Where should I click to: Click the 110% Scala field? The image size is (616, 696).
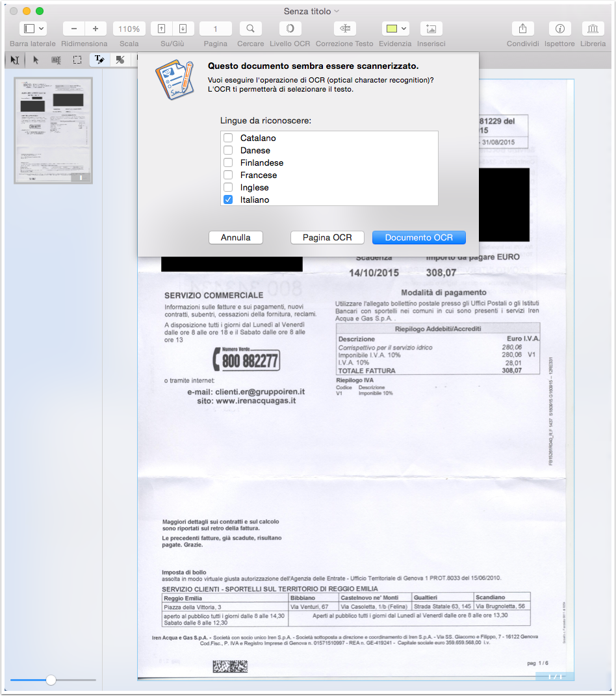coord(129,29)
